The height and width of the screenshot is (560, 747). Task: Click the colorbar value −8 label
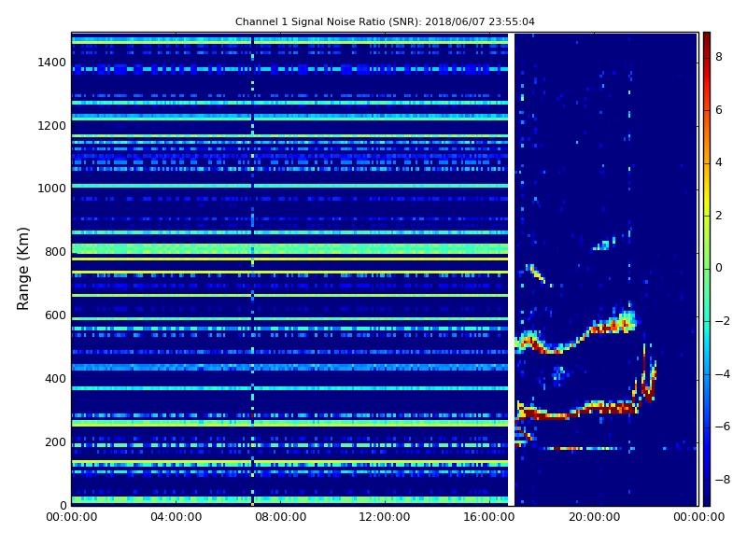point(723,480)
